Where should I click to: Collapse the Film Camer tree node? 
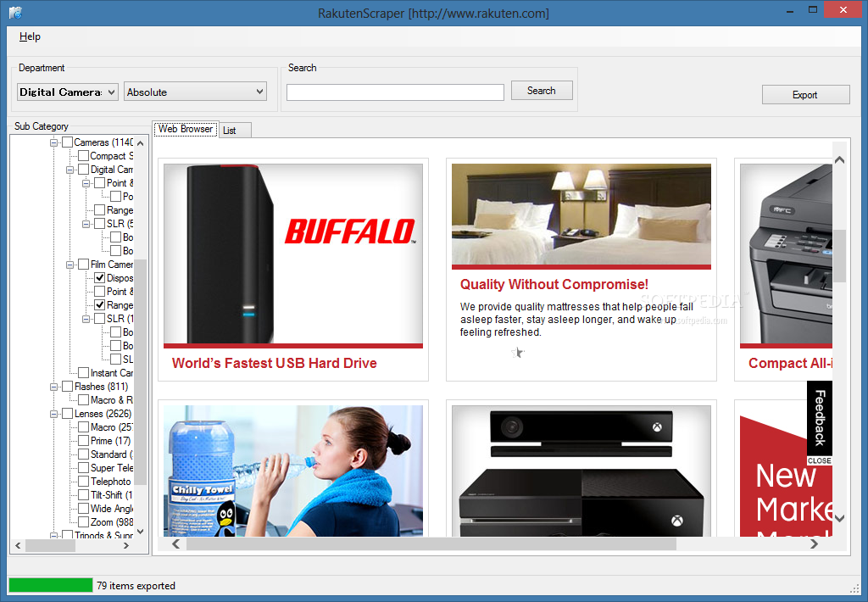click(x=70, y=265)
